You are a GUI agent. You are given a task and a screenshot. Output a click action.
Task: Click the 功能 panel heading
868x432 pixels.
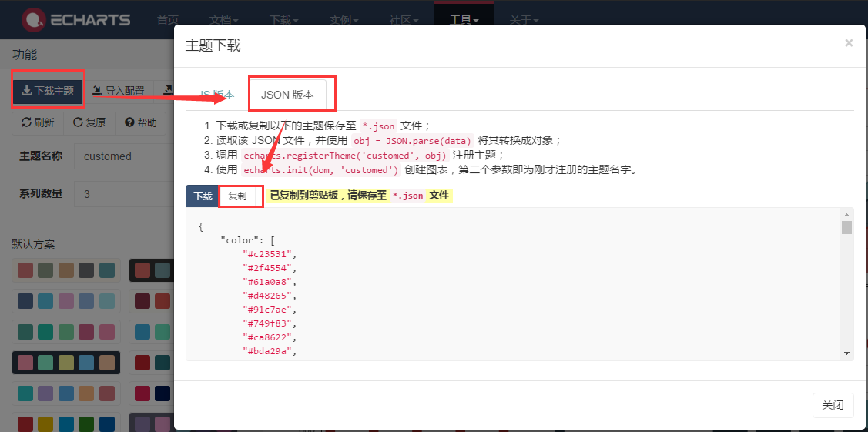tap(25, 54)
